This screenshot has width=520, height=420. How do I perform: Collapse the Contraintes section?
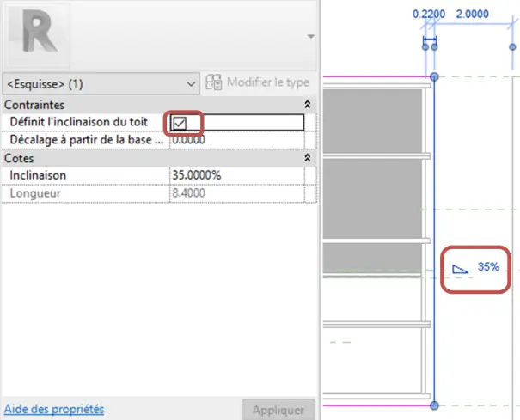point(307,105)
